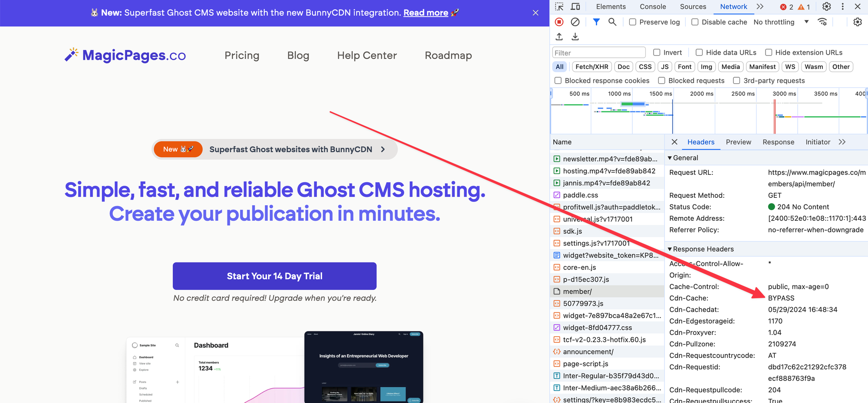Check the Invert filter checkbox
This screenshot has height=403, width=868.
pyautogui.click(x=657, y=52)
